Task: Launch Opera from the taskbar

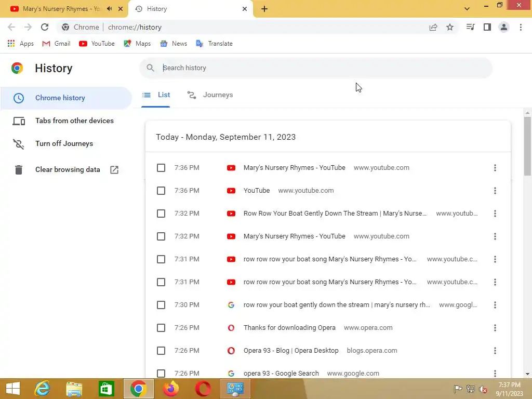Action: click(203, 389)
